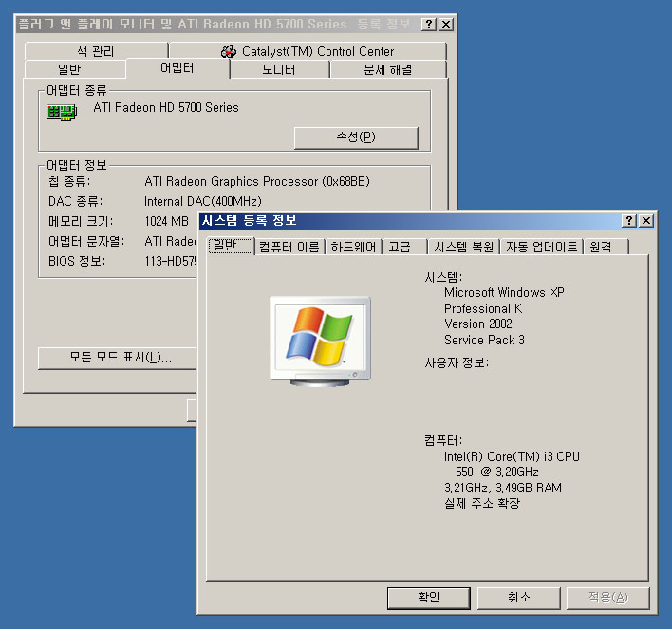This screenshot has height=629, width=672.
Task: Open the Catalyst(TM) Control Center tab
Action: 308,51
